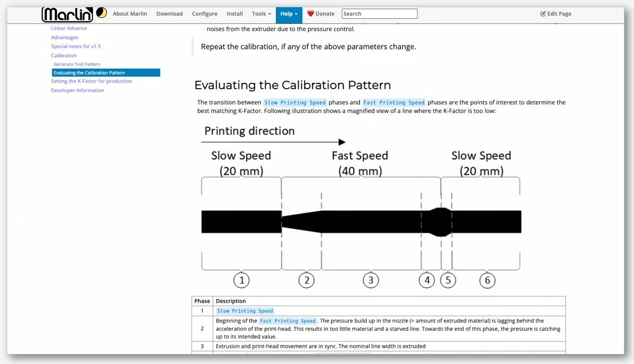This screenshot has height=364, width=634.
Task: Click the Edit Page pencil icon
Action: [543, 14]
